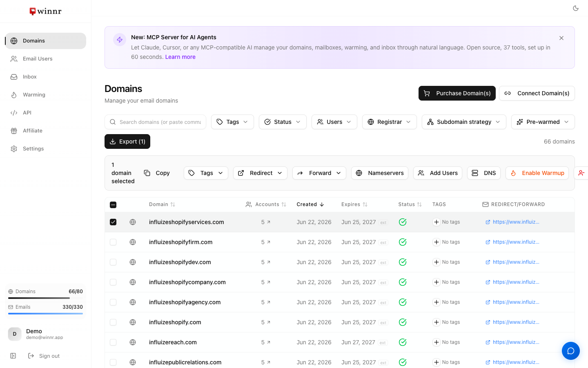Open Warming in sidebar

click(x=45, y=95)
